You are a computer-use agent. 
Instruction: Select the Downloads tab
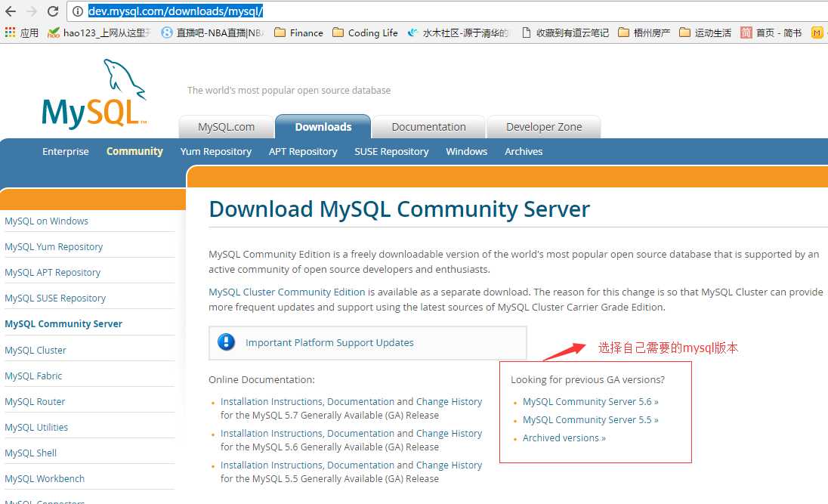pyautogui.click(x=323, y=127)
